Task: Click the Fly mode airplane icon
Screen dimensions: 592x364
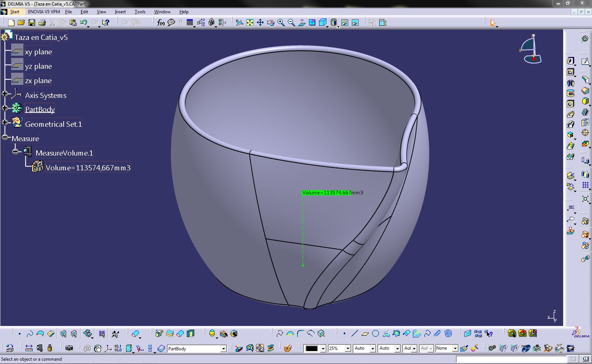Action: click(x=239, y=23)
